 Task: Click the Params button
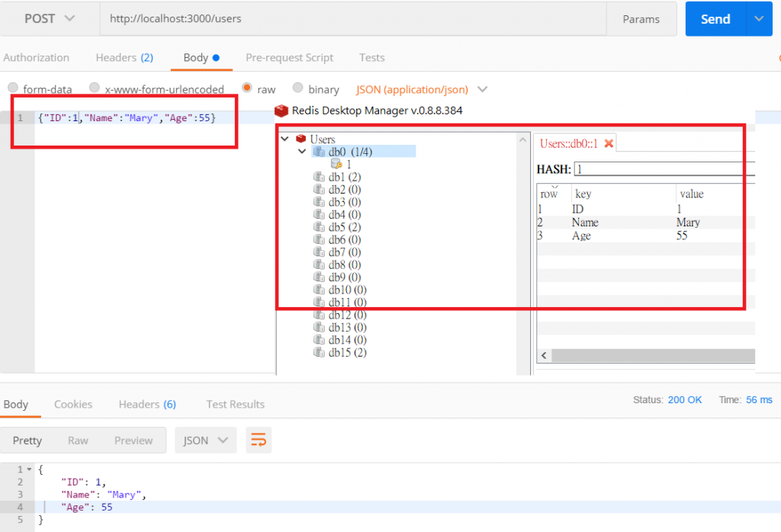(641, 19)
